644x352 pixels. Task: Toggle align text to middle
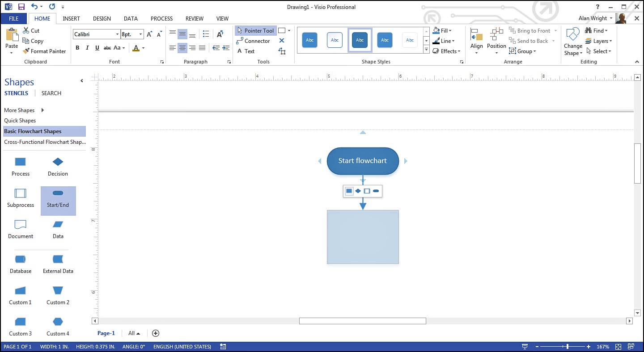(x=182, y=34)
